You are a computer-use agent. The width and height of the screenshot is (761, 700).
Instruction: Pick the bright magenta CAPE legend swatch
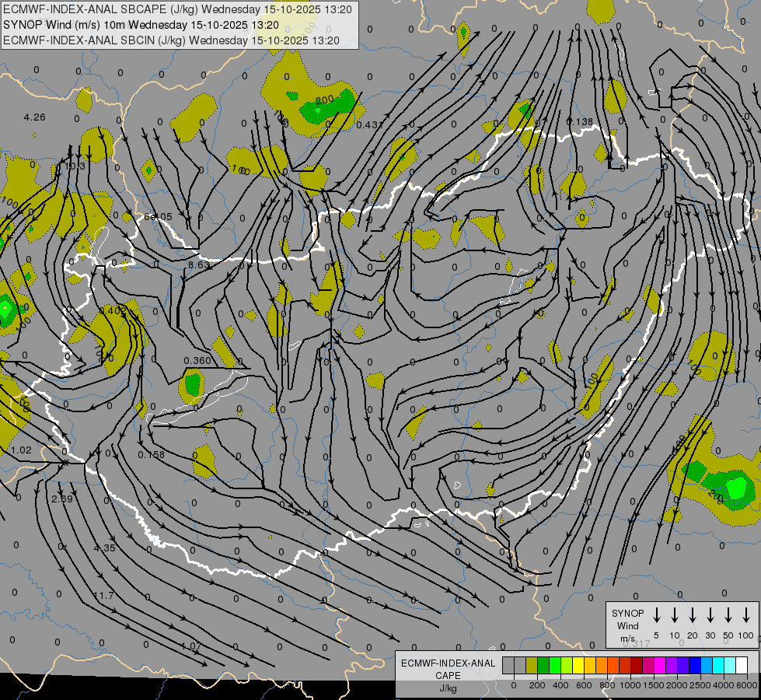[661, 665]
